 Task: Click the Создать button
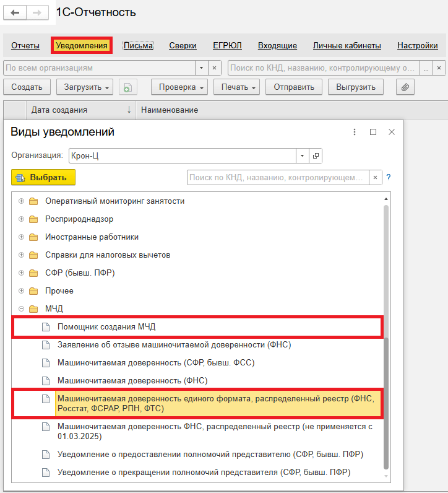(x=27, y=87)
